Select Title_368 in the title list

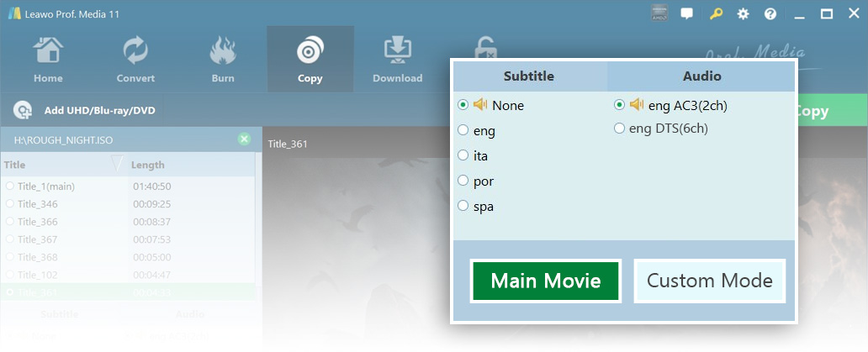click(38, 257)
